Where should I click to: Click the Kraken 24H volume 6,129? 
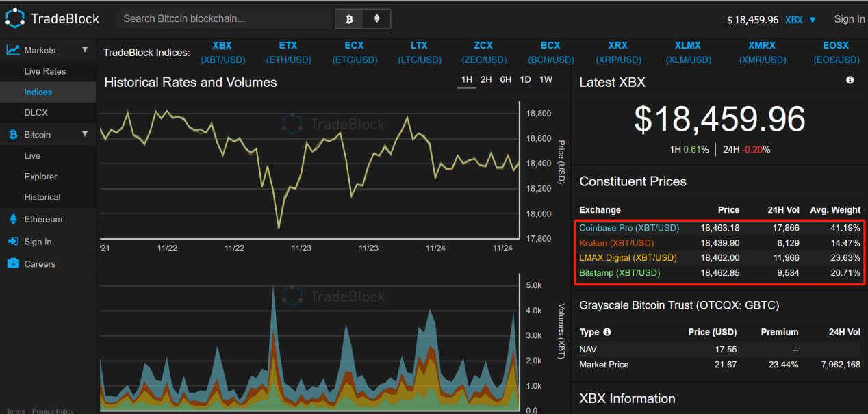(788, 243)
